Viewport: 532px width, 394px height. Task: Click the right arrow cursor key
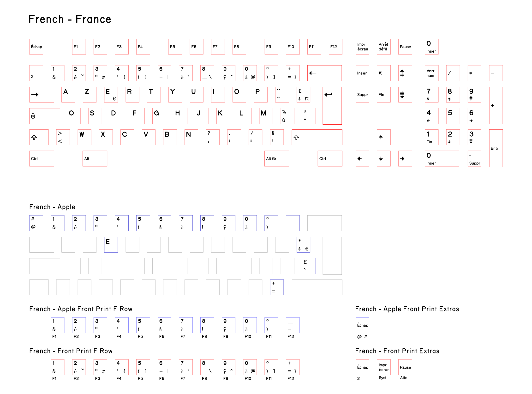[x=405, y=158]
